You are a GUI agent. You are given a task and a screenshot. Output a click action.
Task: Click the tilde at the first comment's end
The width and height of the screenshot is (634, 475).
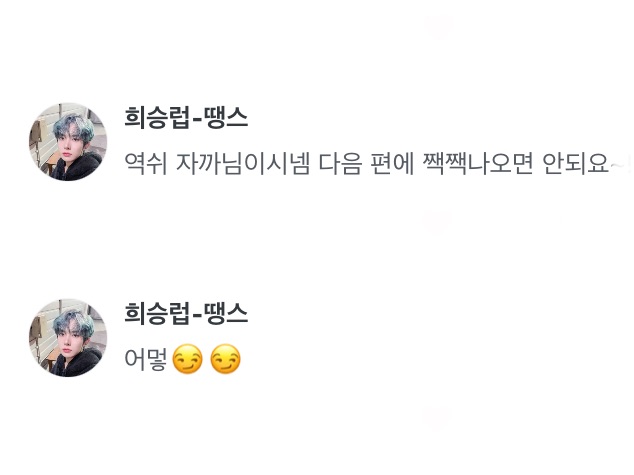tap(617, 166)
